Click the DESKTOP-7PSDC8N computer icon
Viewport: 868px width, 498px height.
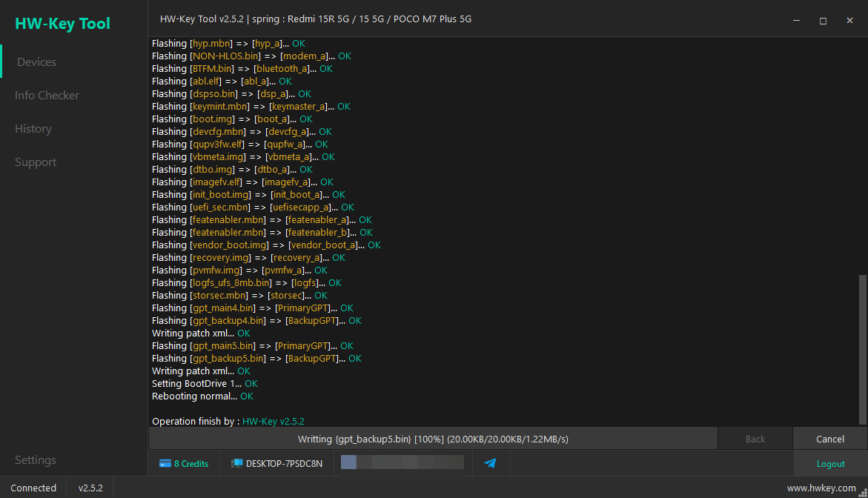[x=237, y=464]
